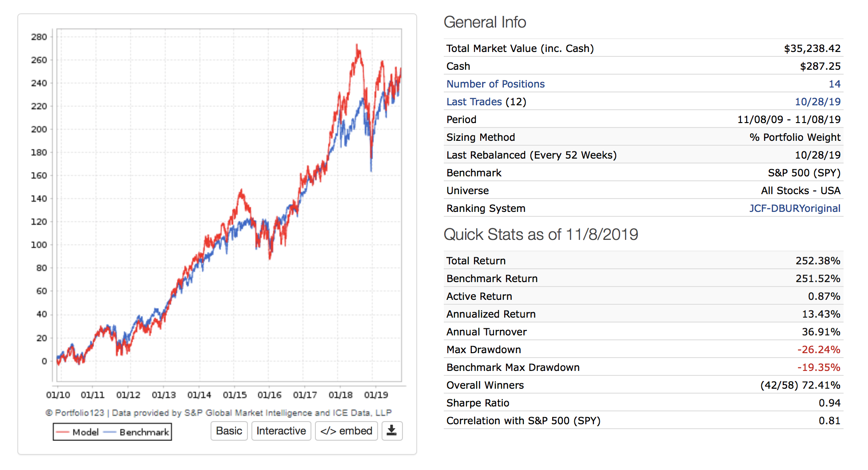Image resolution: width=868 pixels, height=470 pixels.
Task: Click the Benchmark Max Drawdown value -19.35%
Action: tap(818, 367)
